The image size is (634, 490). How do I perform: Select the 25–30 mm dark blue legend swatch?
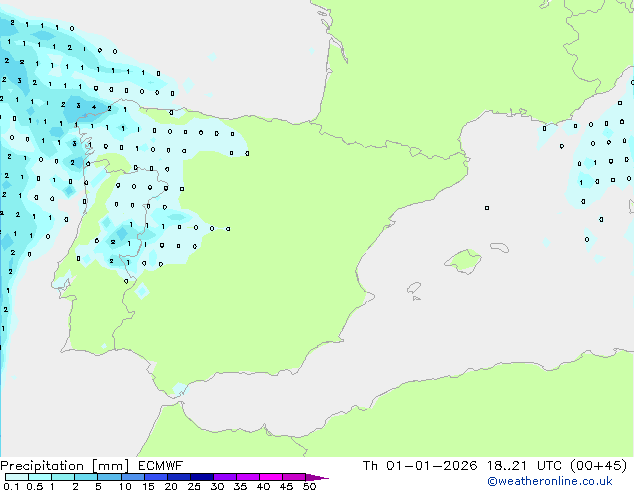[x=201, y=477]
